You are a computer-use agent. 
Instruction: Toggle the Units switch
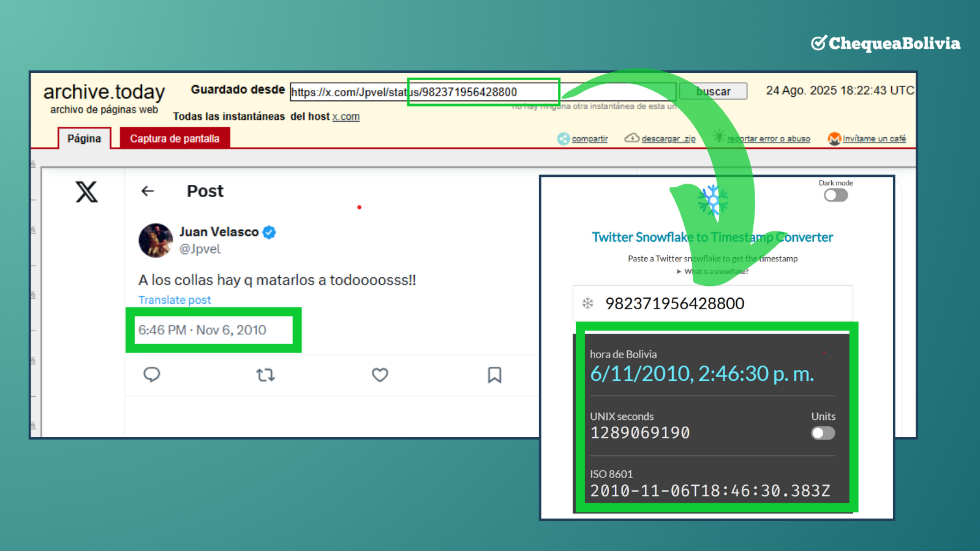(x=823, y=433)
